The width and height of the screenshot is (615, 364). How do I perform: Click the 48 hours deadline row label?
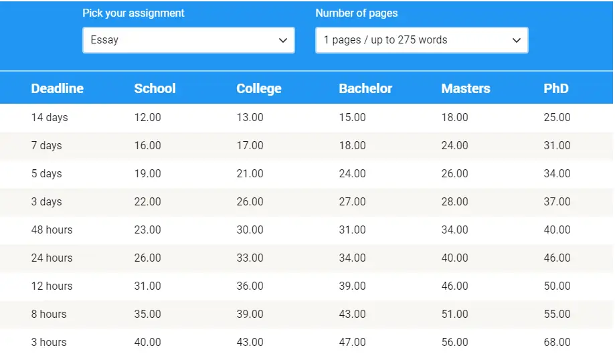click(52, 230)
